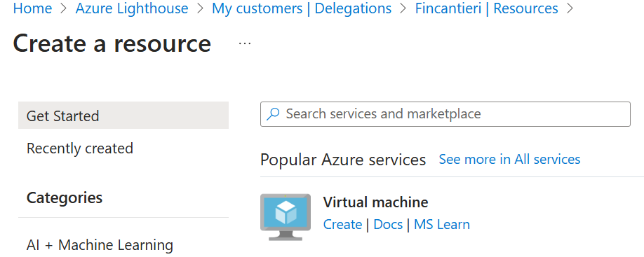This screenshot has width=644, height=257.
Task: Open the Docs link for Virtual machine
Action: click(388, 225)
